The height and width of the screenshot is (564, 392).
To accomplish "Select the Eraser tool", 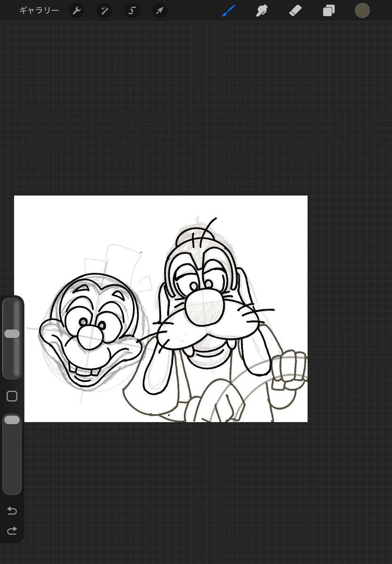I will click(295, 10).
